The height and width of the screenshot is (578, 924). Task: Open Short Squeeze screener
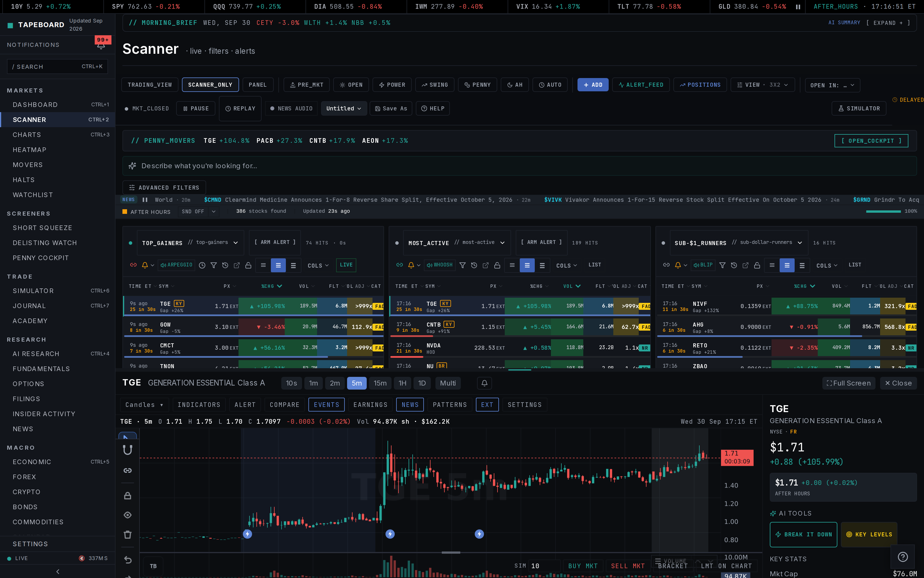tap(58, 228)
